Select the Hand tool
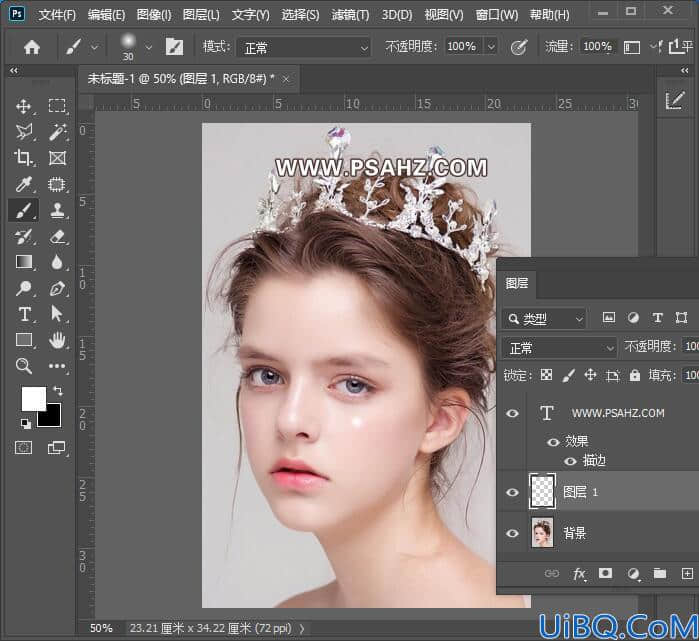699x641 pixels. pyautogui.click(x=57, y=340)
